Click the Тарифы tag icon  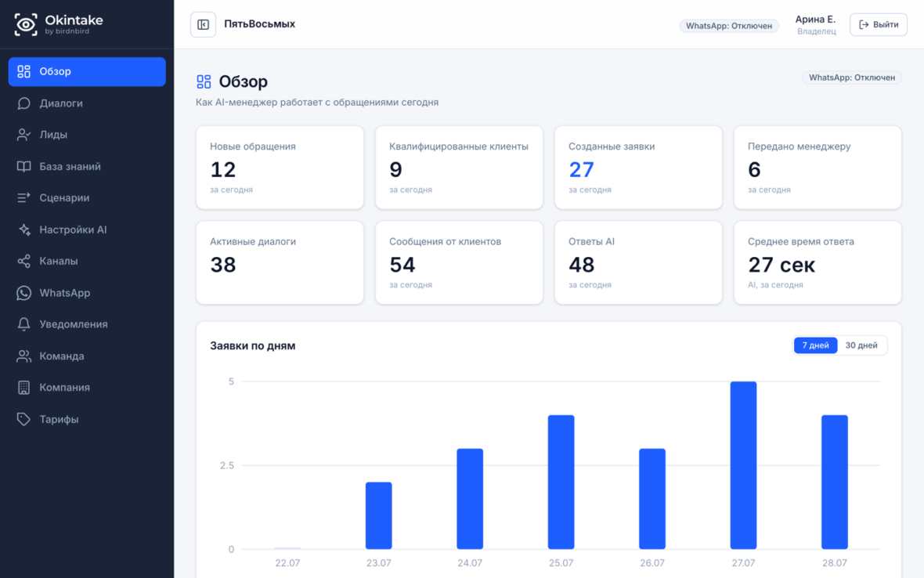pos(23,419)
